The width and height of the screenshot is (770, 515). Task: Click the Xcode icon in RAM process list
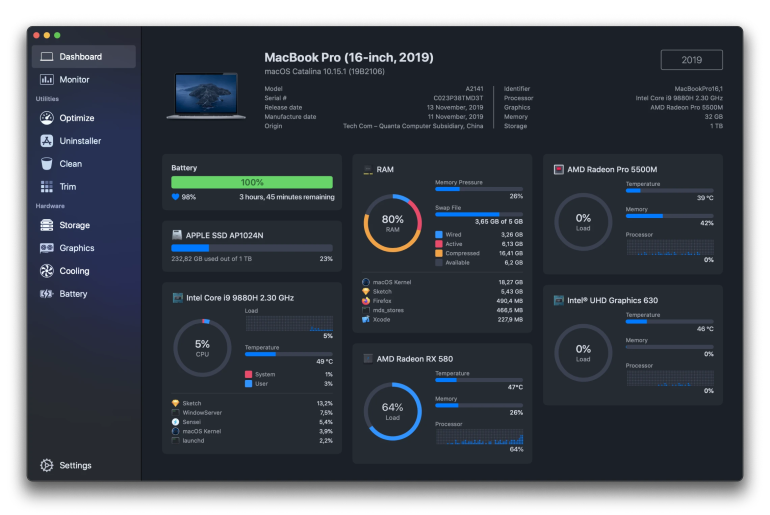tap(366, 320)
